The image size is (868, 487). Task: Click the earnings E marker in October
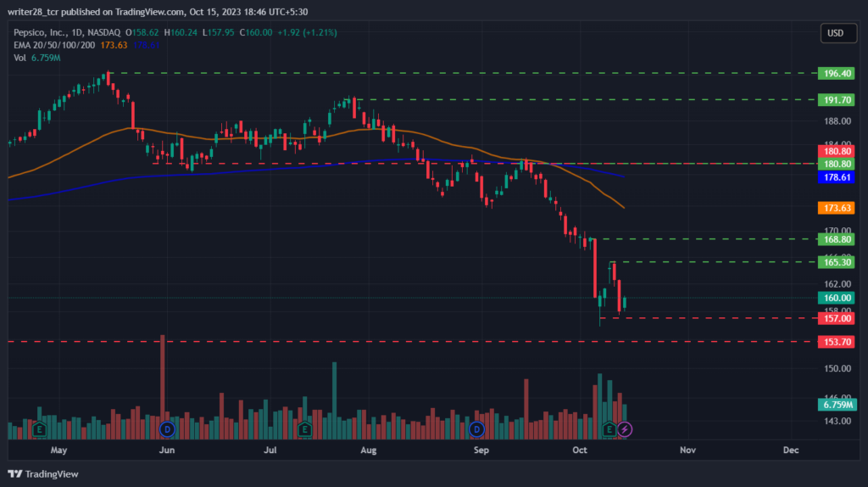click(x=609, y=429)
